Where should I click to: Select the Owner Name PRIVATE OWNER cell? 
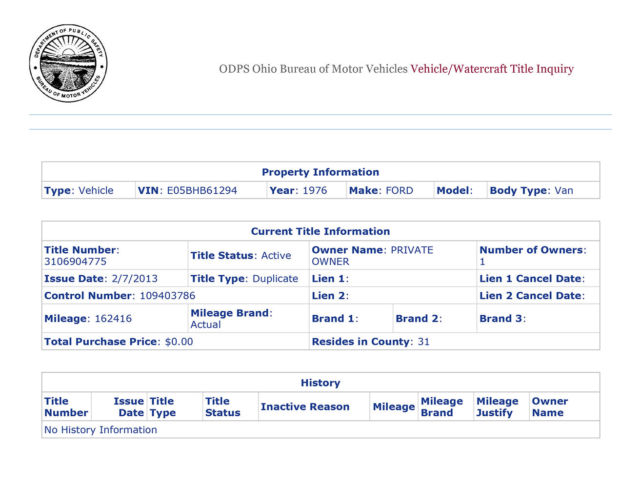tap(391, 255)
